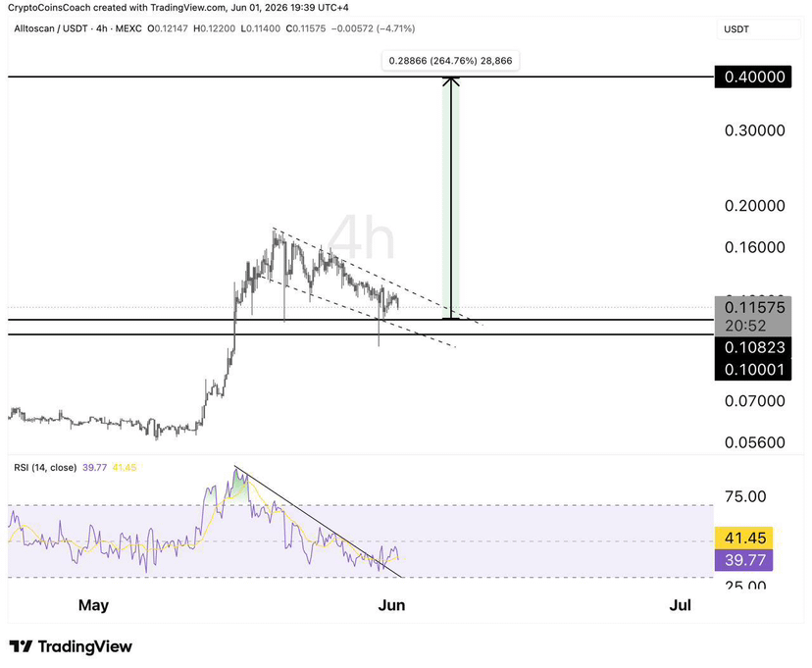812x668 pixels.
Task: Click the yellow RSI value tag 41.45
Action: click(743, 538)
